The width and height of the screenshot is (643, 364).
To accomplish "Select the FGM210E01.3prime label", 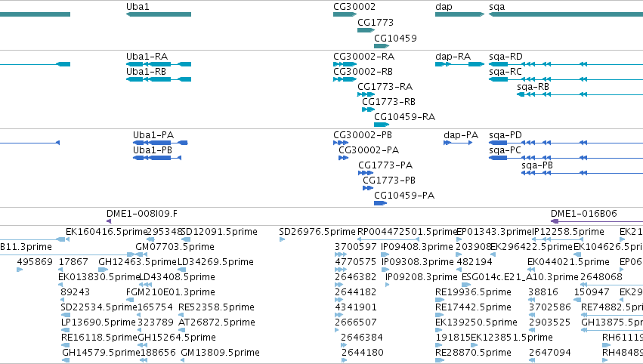I will [x=171, y=292].
